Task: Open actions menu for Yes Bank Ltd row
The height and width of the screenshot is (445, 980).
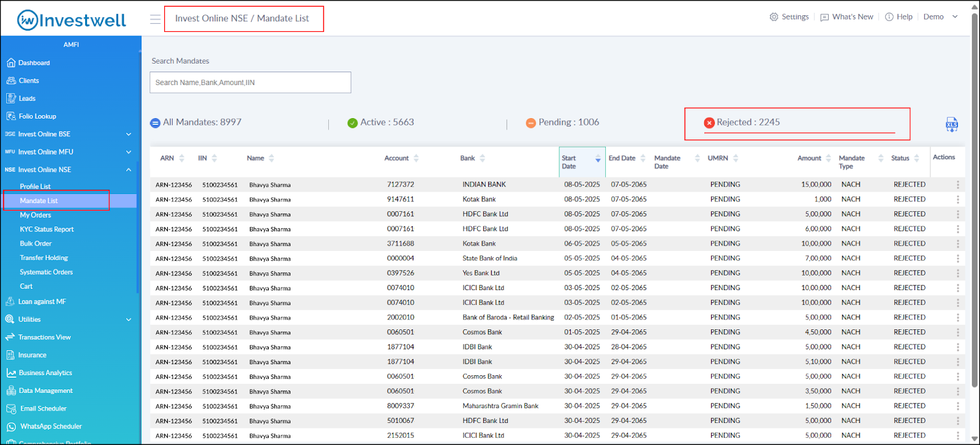Action: tap(957, 273)
